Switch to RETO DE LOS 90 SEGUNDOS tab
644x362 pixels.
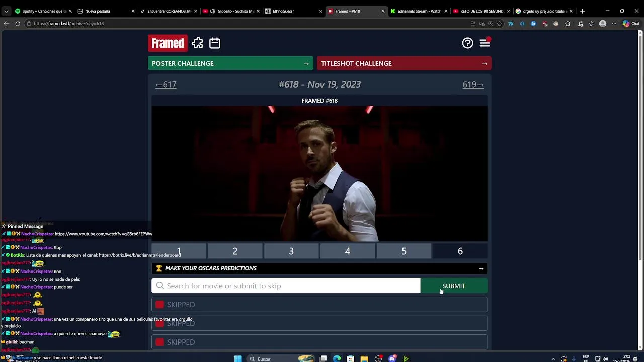pos(481,11)
